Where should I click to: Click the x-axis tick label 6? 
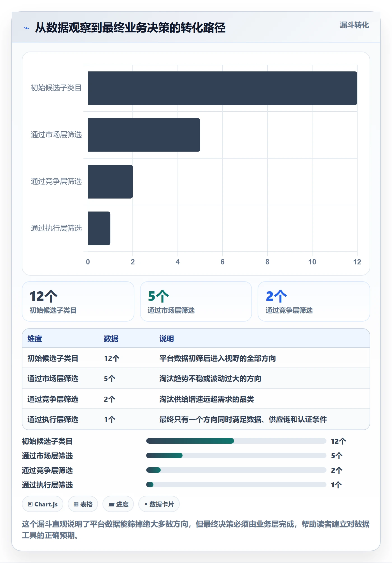pos(223,262)
